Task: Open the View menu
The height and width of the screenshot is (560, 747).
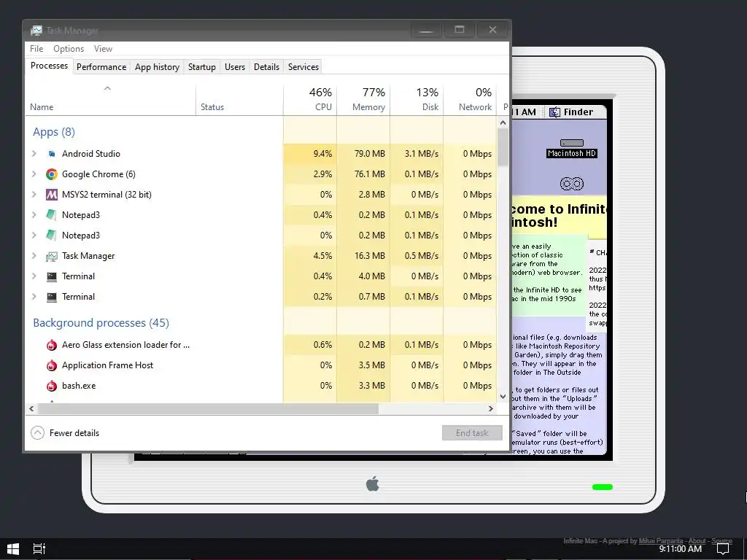Action: [103, 49]
